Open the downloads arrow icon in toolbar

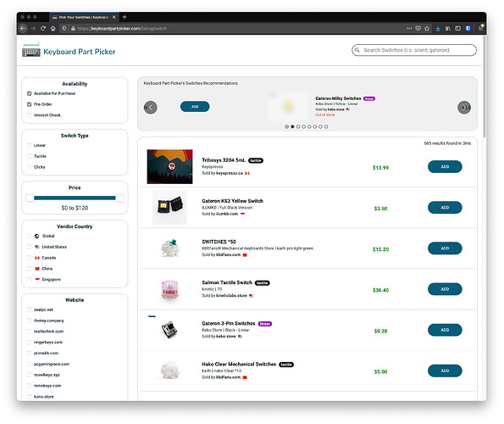coord(438,28)
